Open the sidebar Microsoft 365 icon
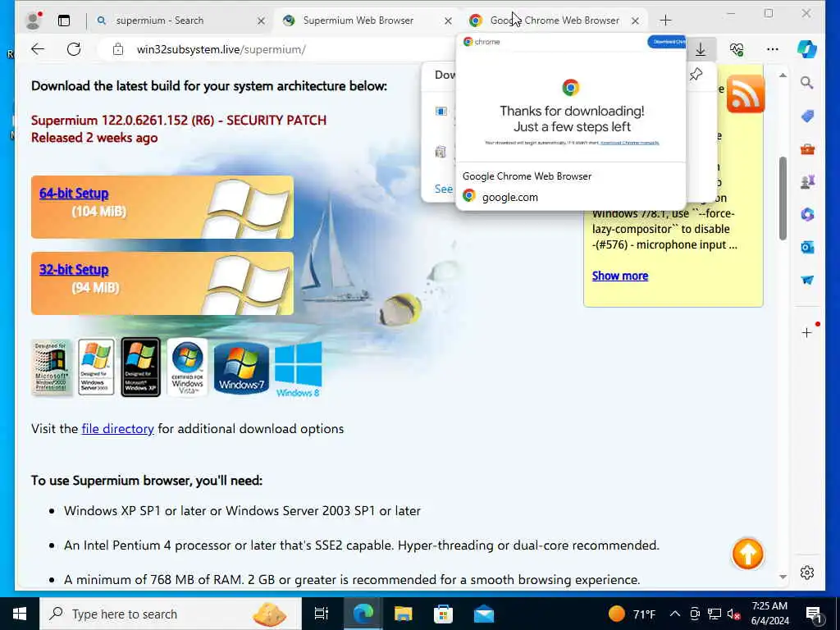Image resolution: width=840 pixels, height=630 pixels. (807, 214)
